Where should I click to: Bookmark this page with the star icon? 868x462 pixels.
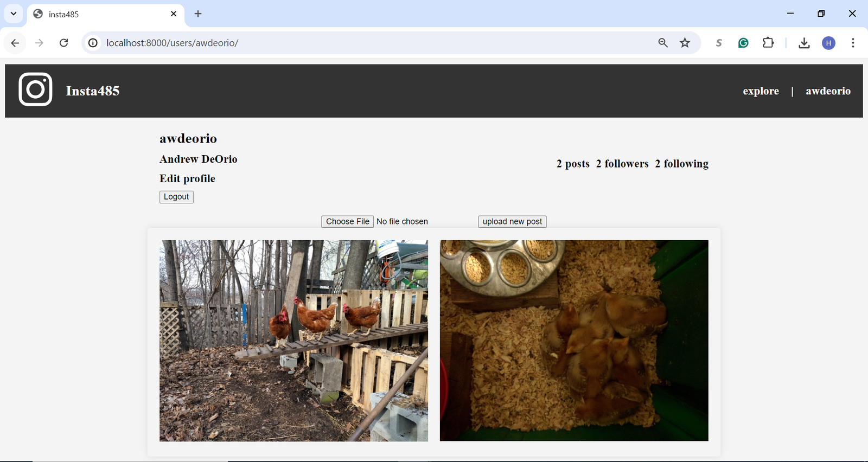click(685, 43)
